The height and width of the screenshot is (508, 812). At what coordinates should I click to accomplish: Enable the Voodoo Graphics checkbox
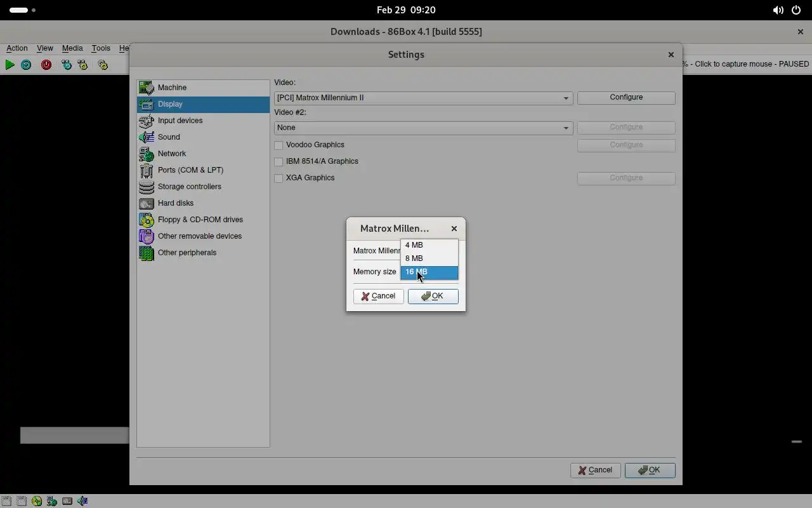[x=278, y=145]
